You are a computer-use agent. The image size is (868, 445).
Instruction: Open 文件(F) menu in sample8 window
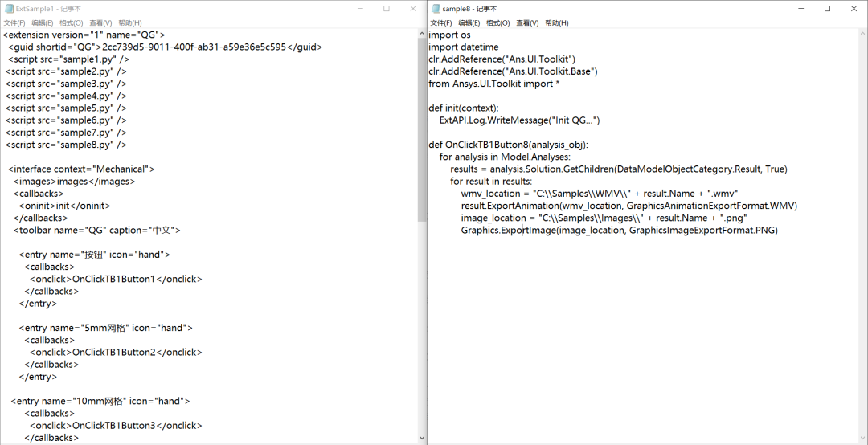click(441, 22)
